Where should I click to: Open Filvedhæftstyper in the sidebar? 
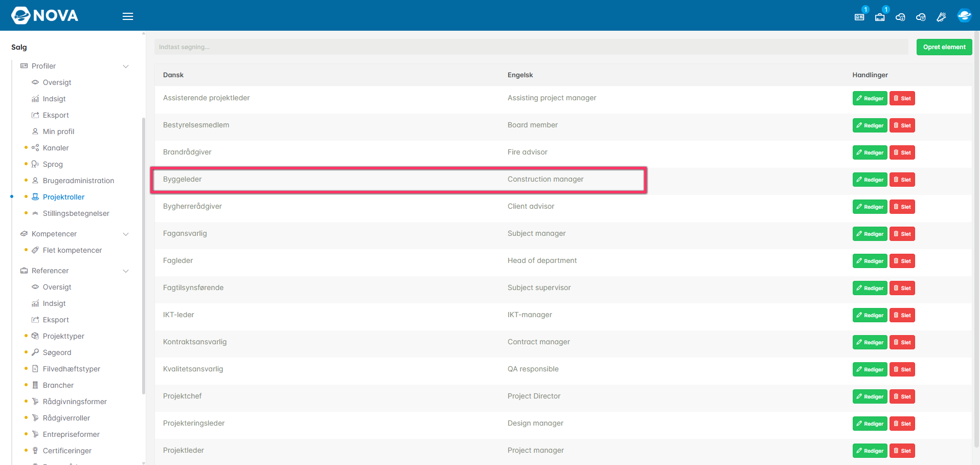pos(72,369)
